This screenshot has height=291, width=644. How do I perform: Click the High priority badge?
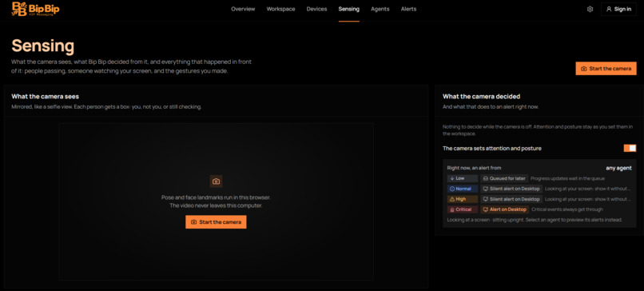pos(463,199)
